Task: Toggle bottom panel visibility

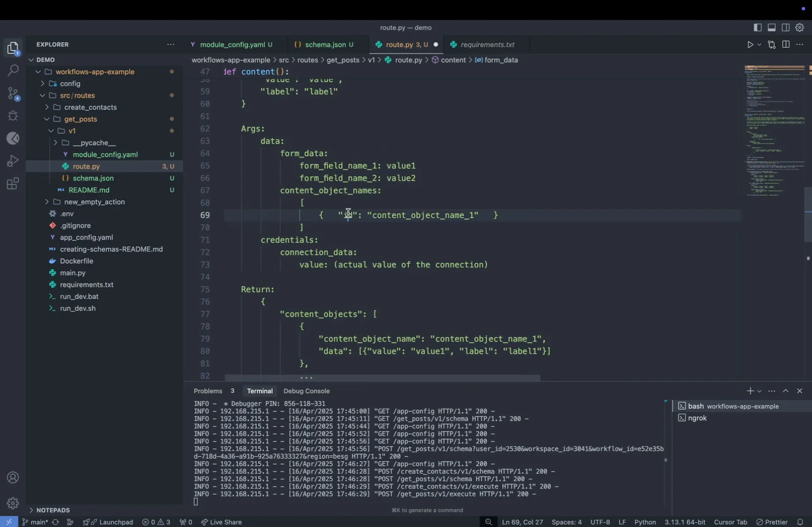Action: pos(772,27)
